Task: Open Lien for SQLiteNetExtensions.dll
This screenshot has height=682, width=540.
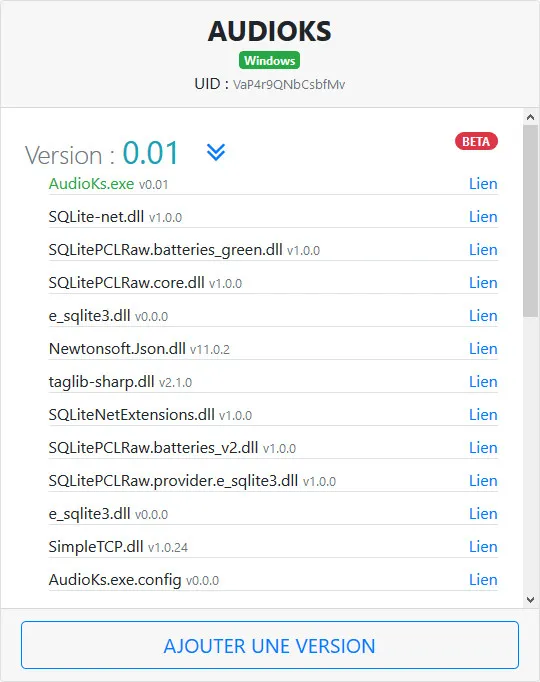Action: 483,415
